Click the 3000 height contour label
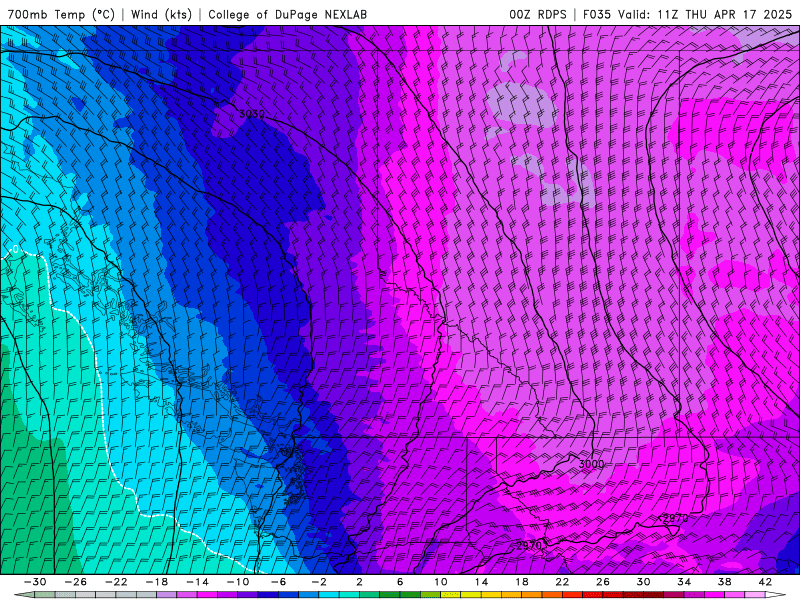This screenshot has height=600, width=800. (x=591, y=464)
